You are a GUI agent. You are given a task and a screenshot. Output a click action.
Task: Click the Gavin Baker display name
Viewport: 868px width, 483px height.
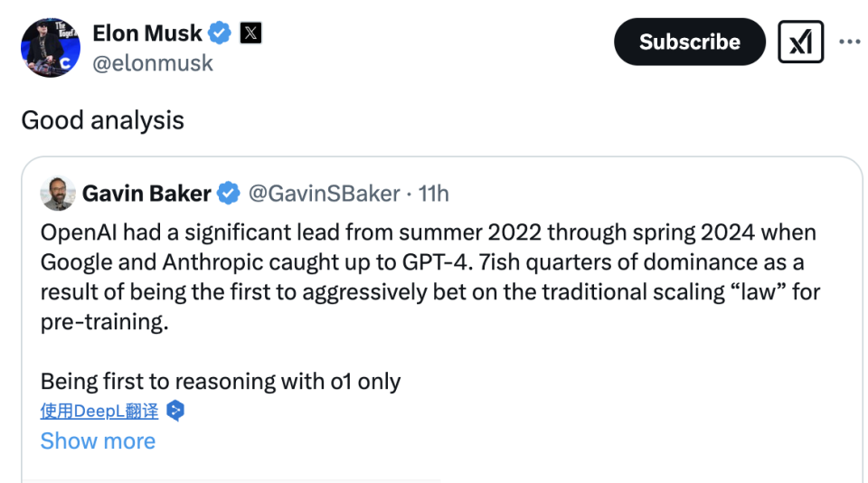[146, 194]
